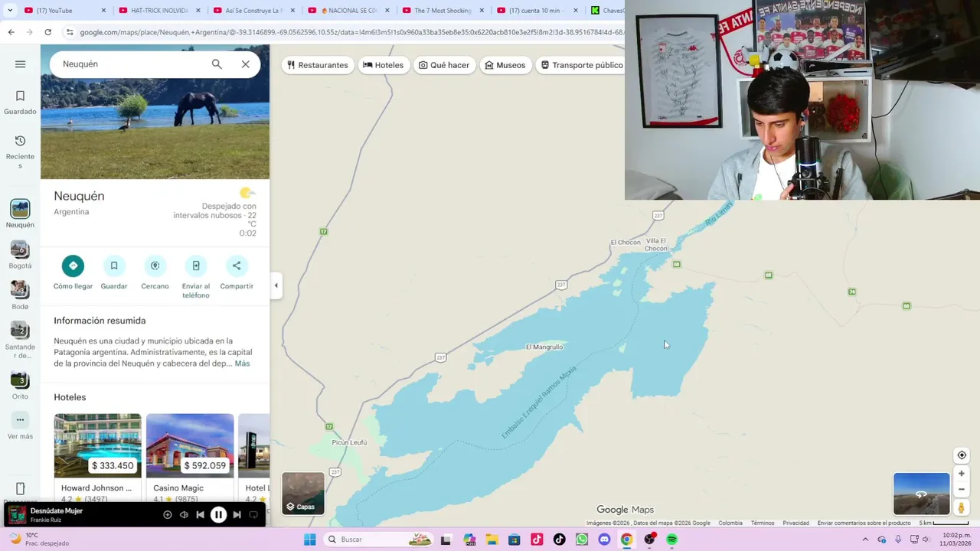
Task: Go back in the browser
Action: (x=11, y=32)
